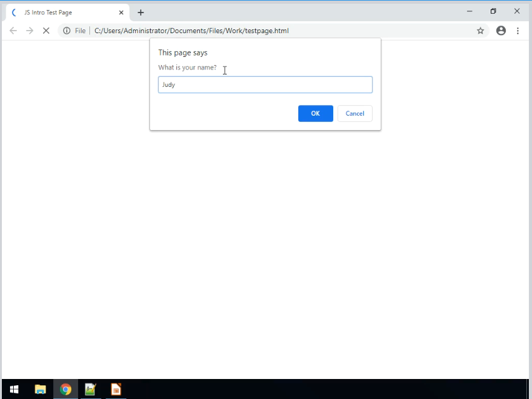This screenshot has width=532, height=399.
Task: Focus the name input field containing Judy
Action: tap(265, 84)
